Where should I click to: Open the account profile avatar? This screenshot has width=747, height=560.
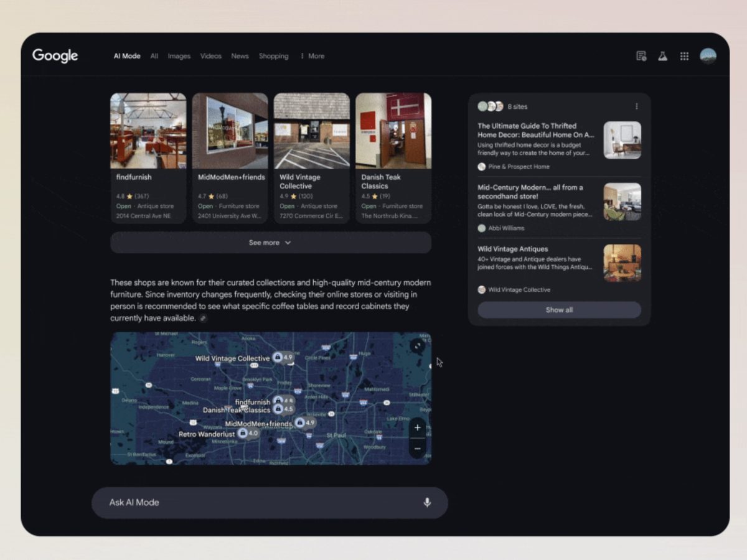pyautogui.click(x=708, y=56)
